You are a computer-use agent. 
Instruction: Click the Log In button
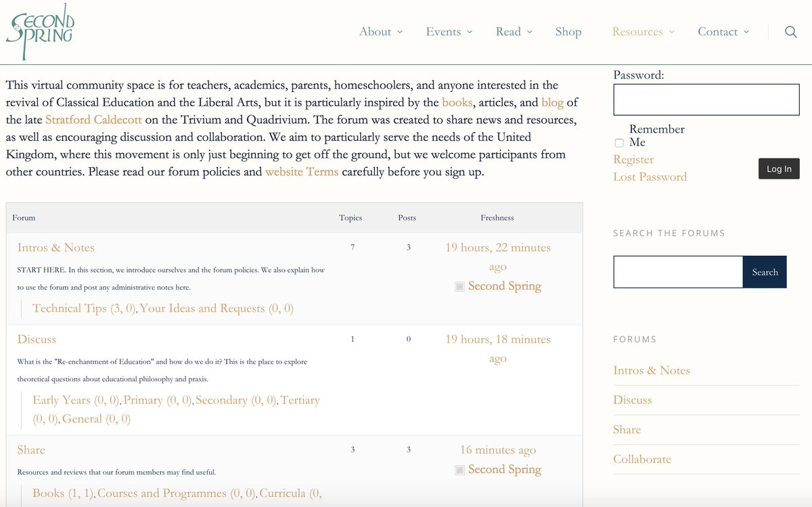779,169
